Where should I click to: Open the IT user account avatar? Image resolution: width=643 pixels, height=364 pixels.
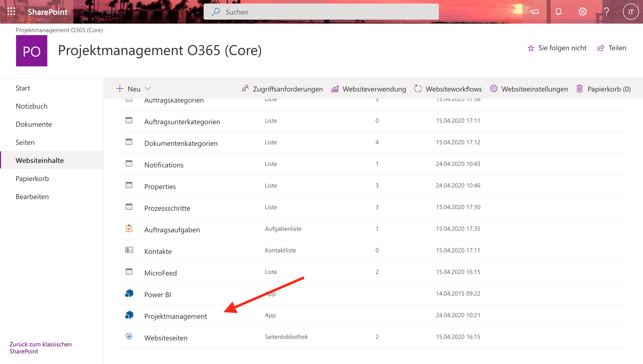pos(630,12)
